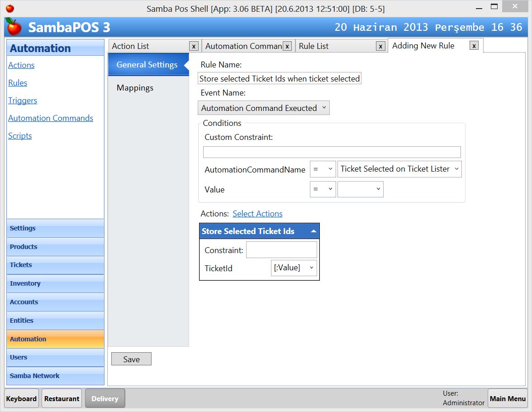Type in the Custom Constraint field
The height and width of the screenshot is (412, 532).
(x=332, y=152)
